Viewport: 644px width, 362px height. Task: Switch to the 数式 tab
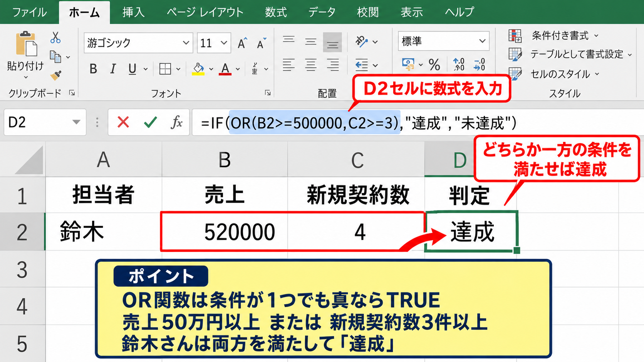pyautogui.click(x=276, y=12)
